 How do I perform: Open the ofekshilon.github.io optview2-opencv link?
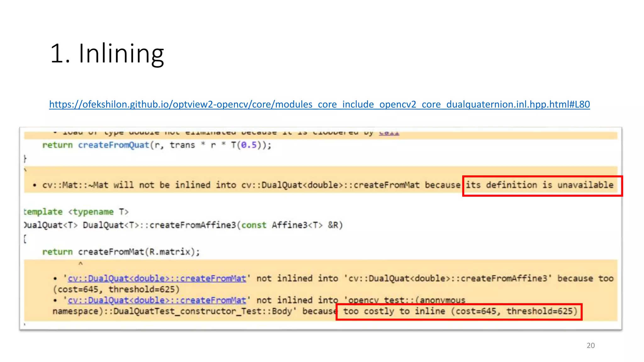pos(319,104)
